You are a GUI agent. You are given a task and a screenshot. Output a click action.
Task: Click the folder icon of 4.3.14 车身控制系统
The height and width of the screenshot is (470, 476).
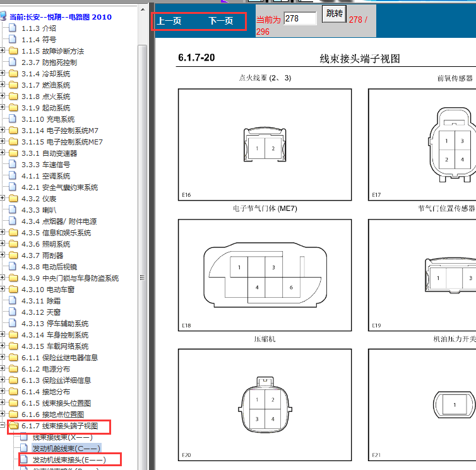[13, 334]
